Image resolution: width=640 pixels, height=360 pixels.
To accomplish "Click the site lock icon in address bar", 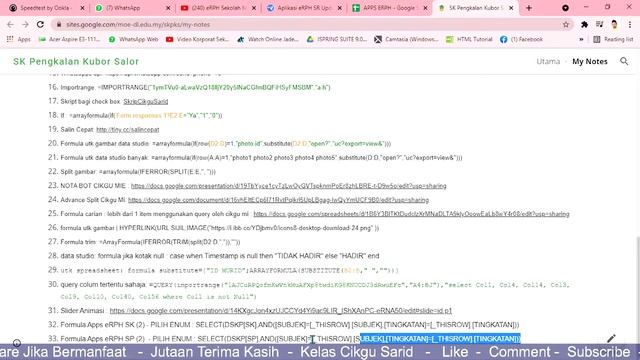I will click(x=59, y=24).
